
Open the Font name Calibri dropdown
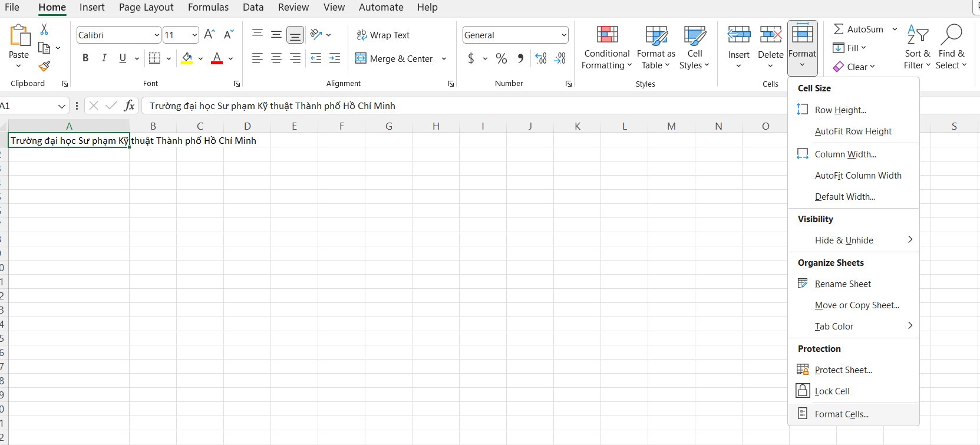(x=157, y=35)
